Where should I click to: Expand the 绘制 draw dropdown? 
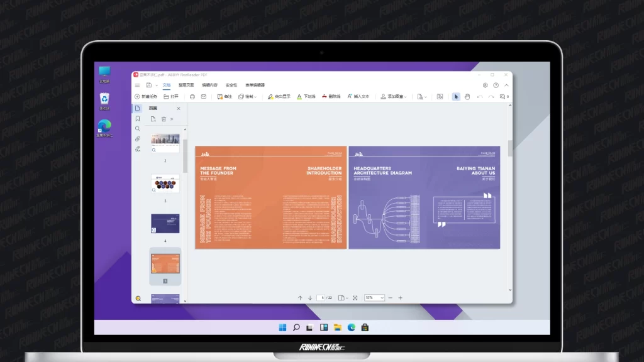(248, 97)
